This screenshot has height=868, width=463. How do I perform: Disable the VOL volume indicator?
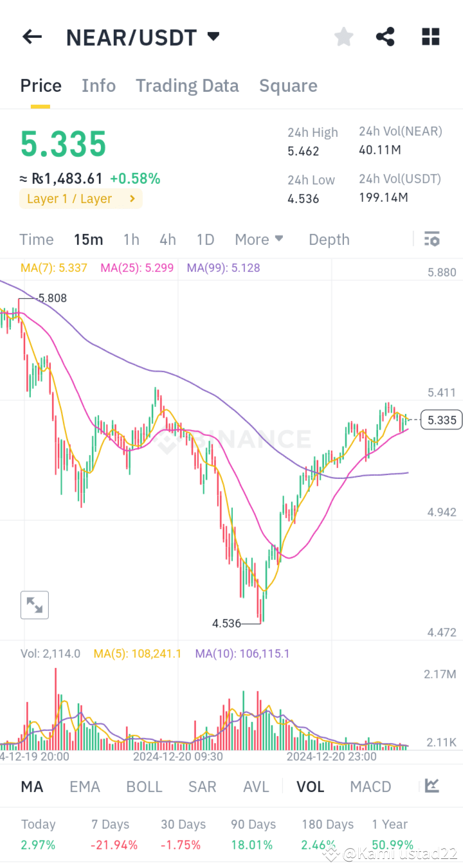[311, 786]
